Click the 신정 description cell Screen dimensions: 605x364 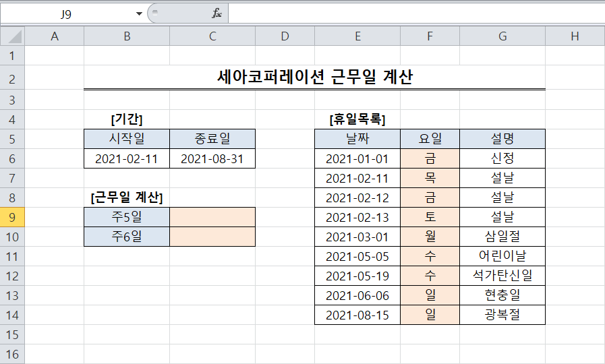click(502, 159)
